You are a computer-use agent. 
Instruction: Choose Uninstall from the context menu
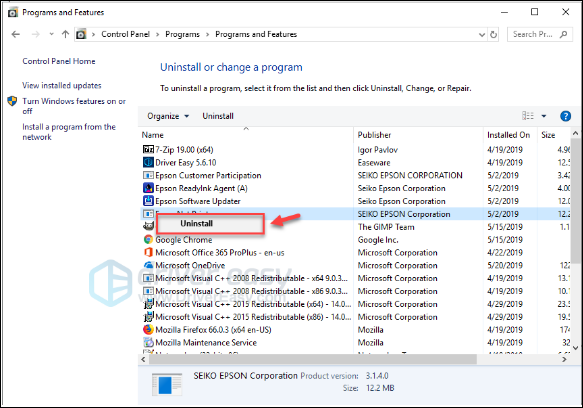pos(210,224)
